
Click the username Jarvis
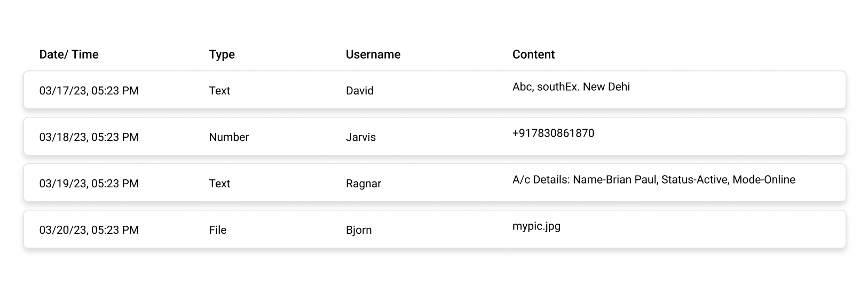[x=361, y=137]
